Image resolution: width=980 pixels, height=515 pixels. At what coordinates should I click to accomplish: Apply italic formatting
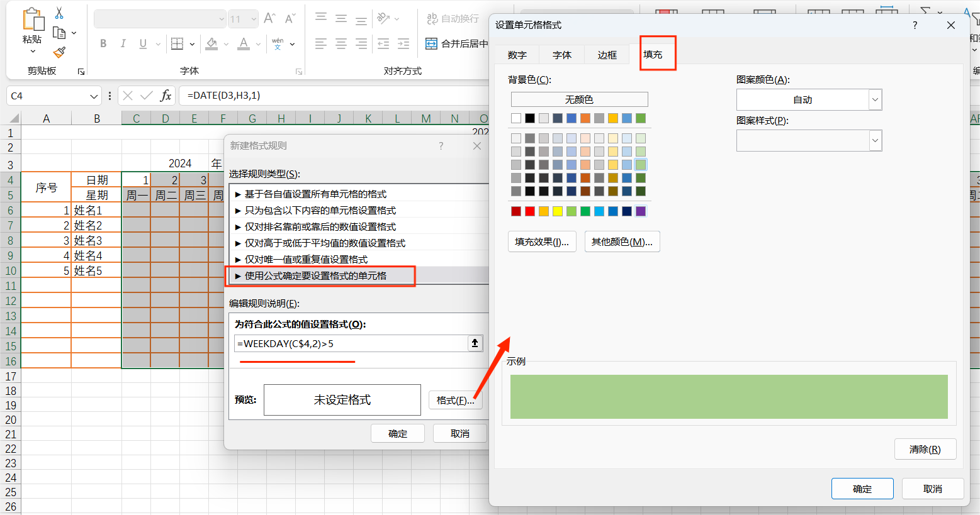pyautogui.click(x=123, y=43)
